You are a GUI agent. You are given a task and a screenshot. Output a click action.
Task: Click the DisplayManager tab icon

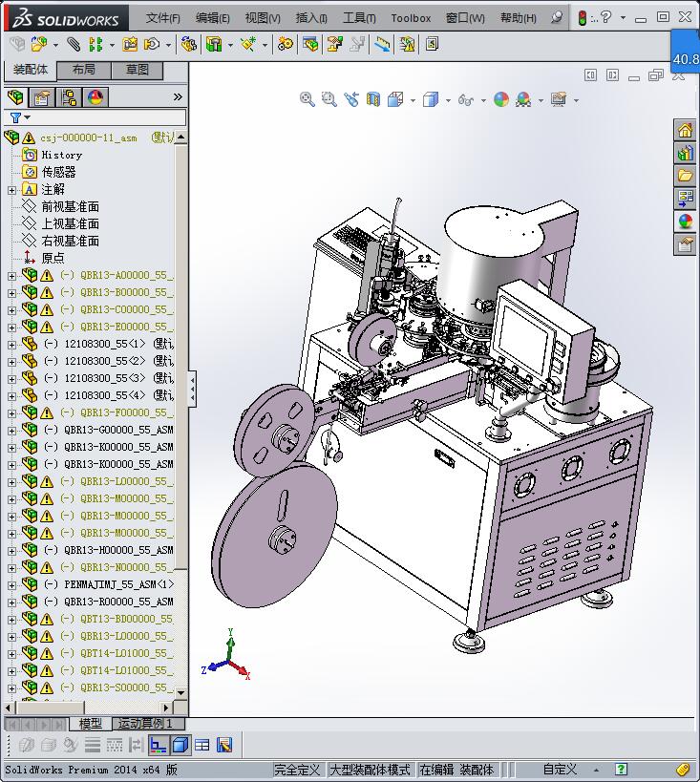pyautogui.click(x=95, y=97)
